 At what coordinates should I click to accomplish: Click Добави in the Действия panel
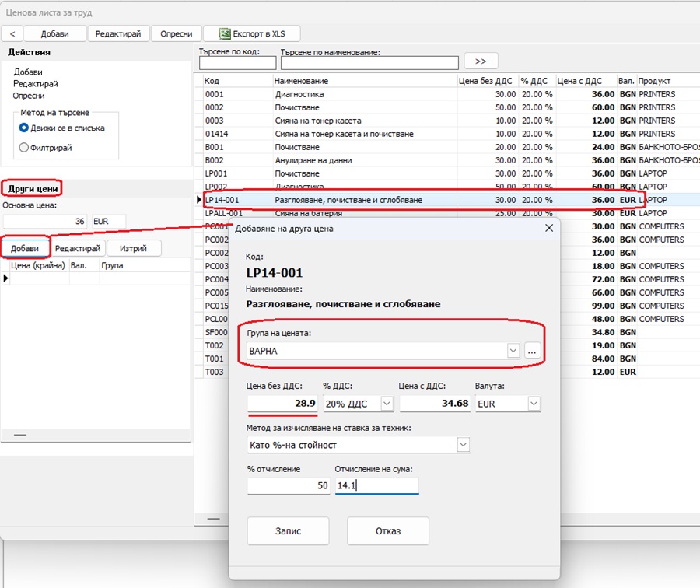(28, 72)
